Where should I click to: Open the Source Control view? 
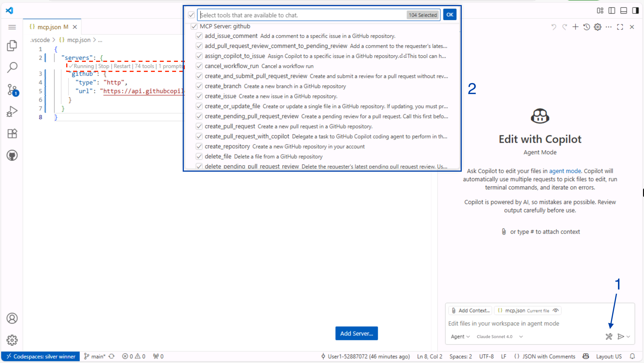point(12,89)
